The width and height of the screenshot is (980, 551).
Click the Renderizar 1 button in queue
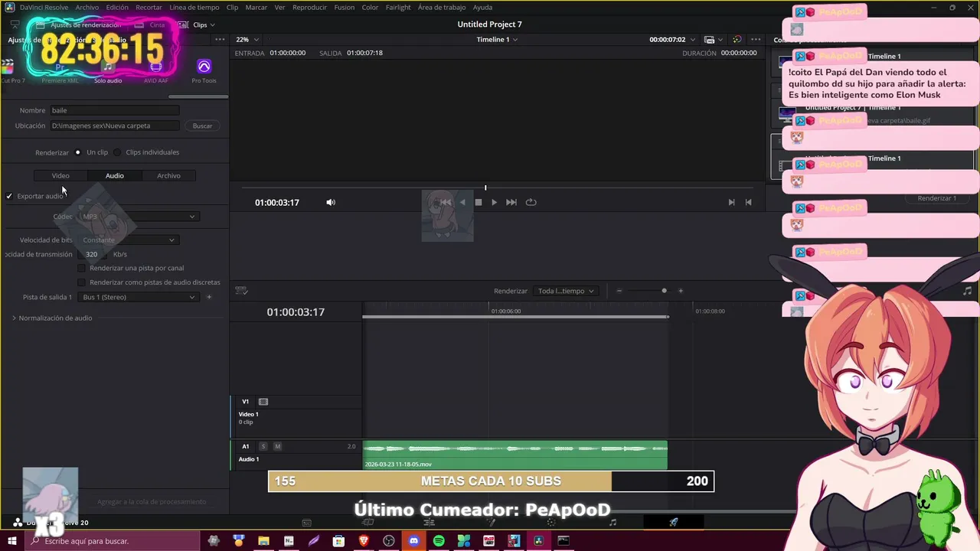937,198
